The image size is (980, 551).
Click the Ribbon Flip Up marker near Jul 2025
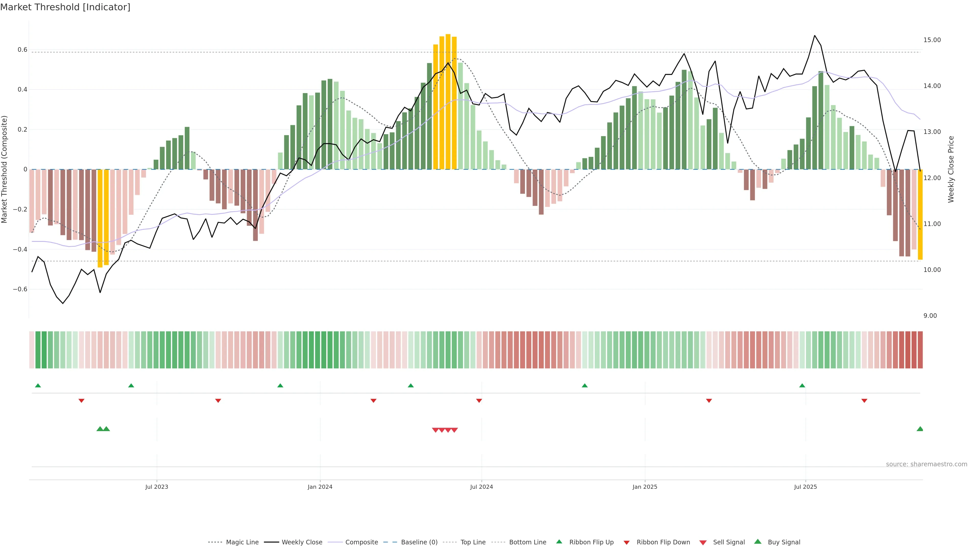point(802,386)
